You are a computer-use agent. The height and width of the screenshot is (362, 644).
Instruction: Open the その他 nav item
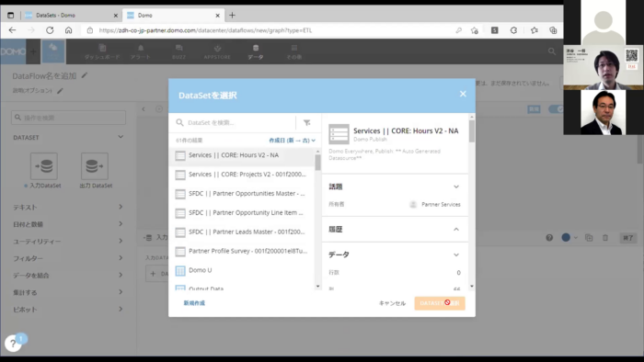[x=294, y=51]
